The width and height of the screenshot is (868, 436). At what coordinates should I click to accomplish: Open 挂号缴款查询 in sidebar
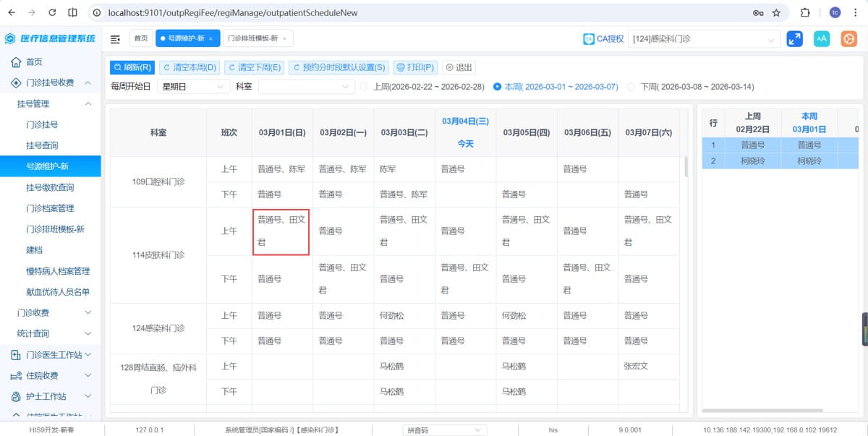(x=50, y=188)
